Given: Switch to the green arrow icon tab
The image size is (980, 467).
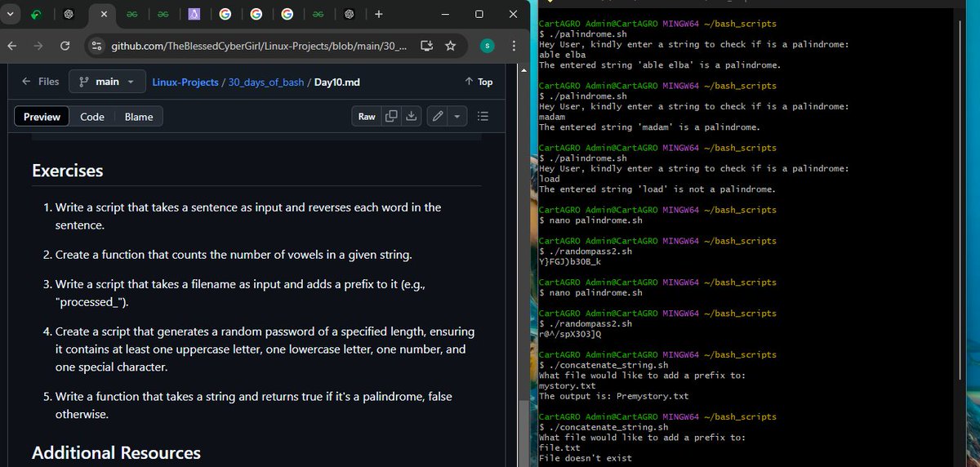Looking at the screenshot, I should (x=36, y=14).
